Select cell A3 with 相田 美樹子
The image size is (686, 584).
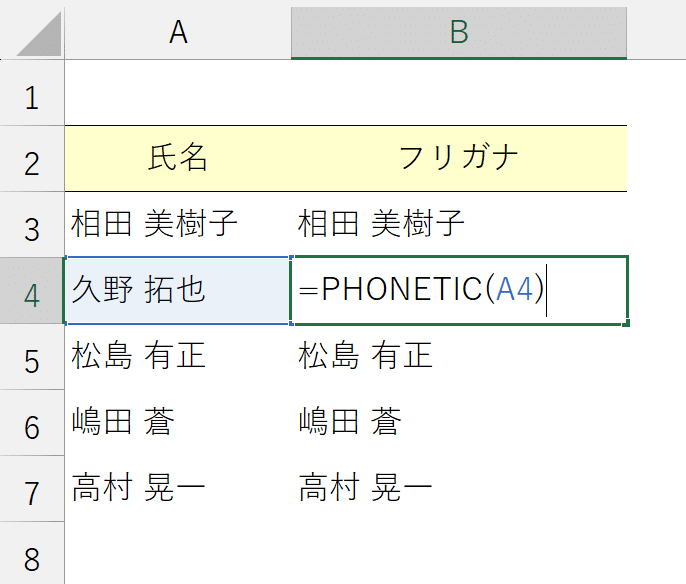(x=178, y=225)
